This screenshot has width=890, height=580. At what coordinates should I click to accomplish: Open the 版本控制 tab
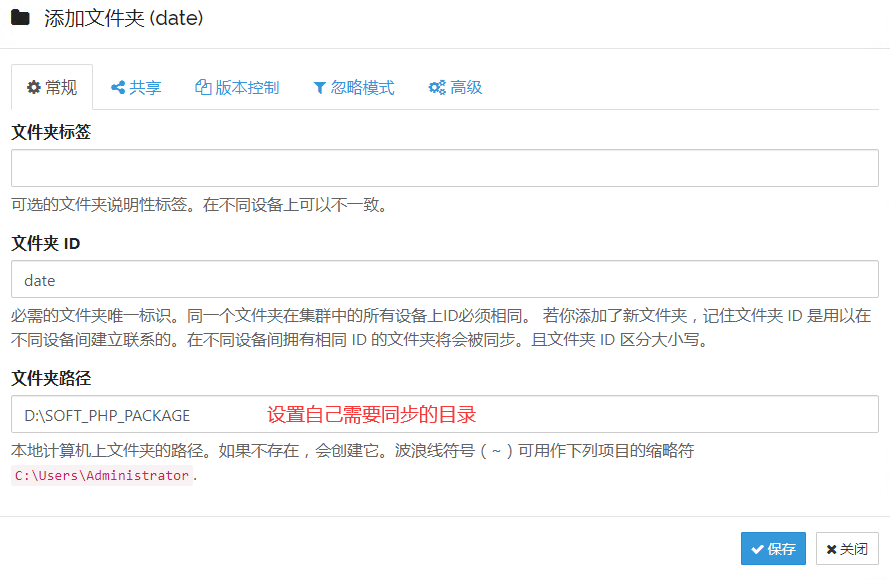[237, 88]
